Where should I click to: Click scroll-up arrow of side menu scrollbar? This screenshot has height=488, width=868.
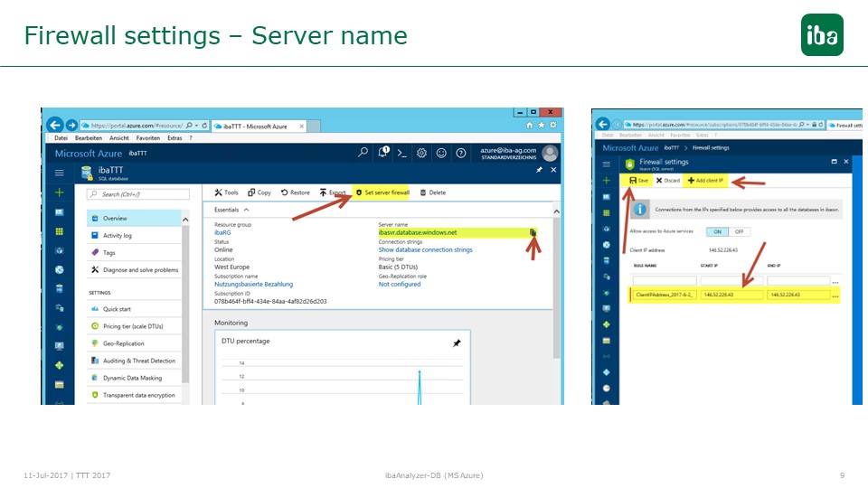tap(185, 220)
